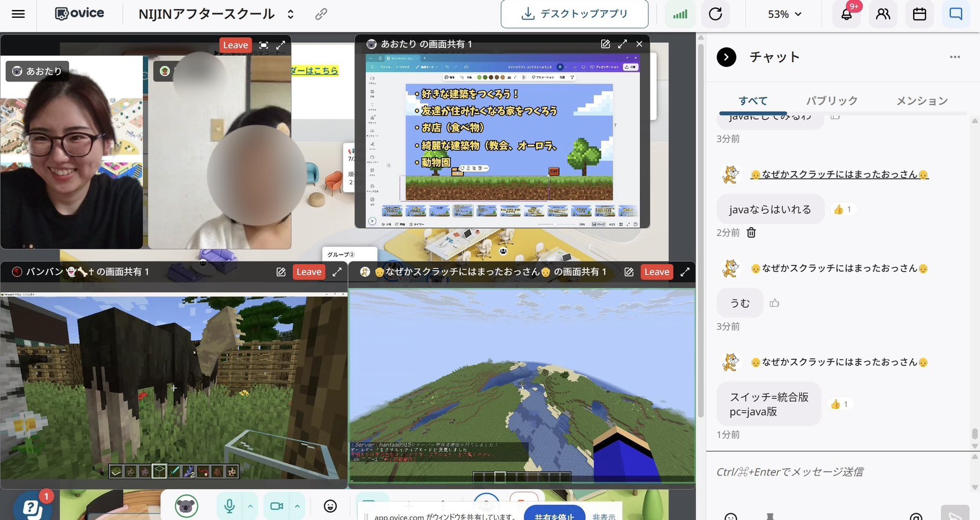The width and height of the screenshot is (980, 520).
Task: Switch to the パブリック chat tab
Action: pyautogui.click(x=832, y=101)
